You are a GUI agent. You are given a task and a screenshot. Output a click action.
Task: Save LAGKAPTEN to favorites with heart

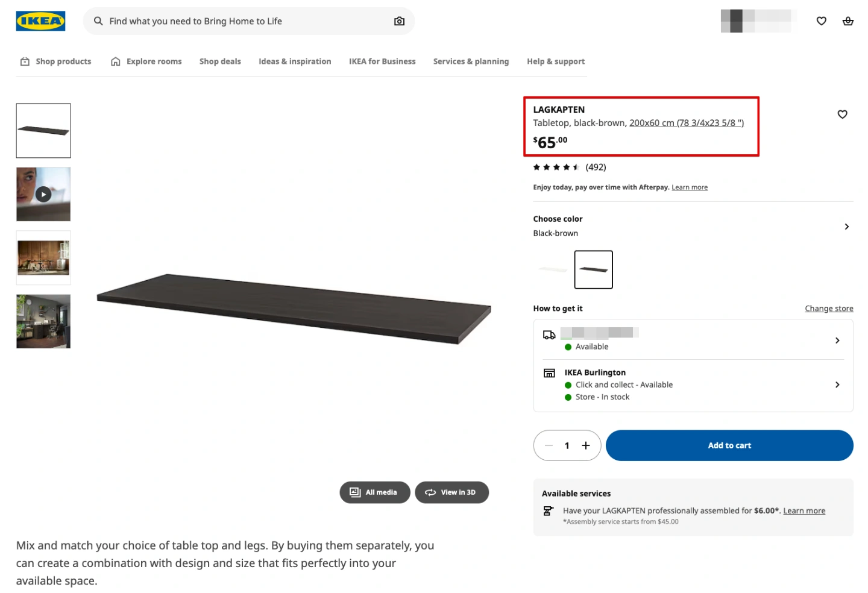tap(842, 115)
